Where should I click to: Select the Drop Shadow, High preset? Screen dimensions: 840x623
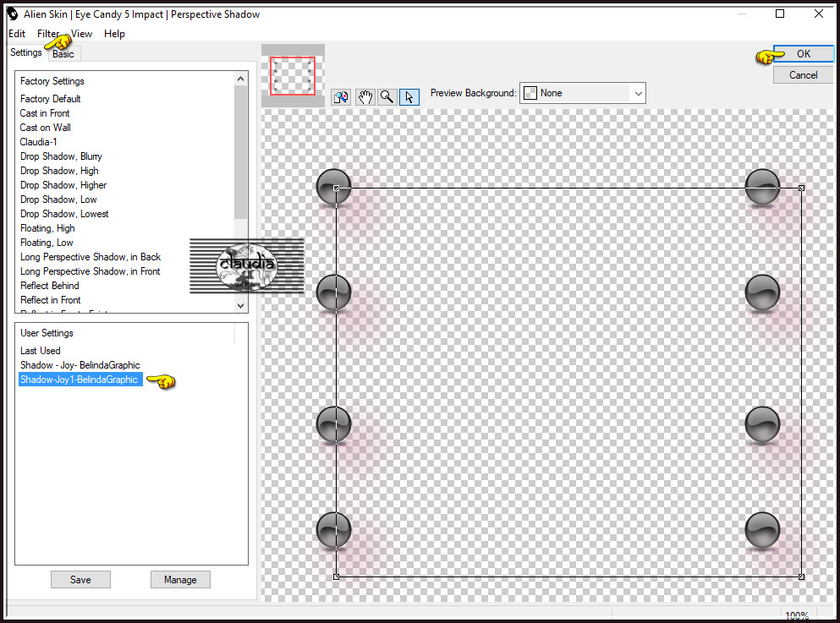point(59,172)
